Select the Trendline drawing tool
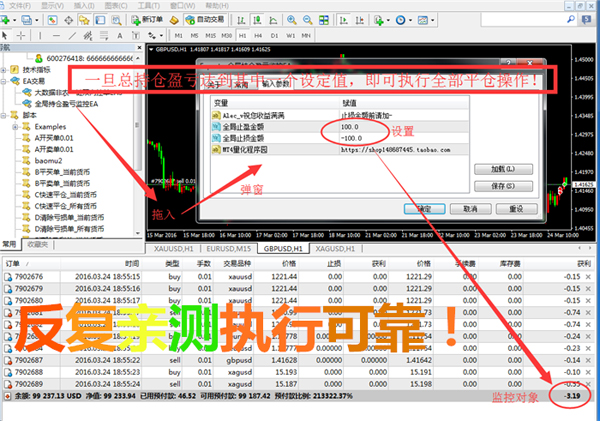Image resolution: width=600 pixels, height=421 pixels. click(x=72, y=36)
